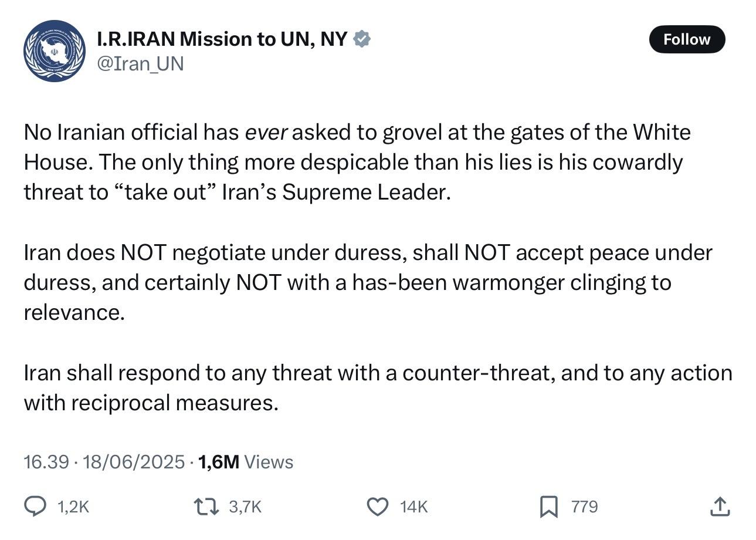
Task: Click the 14K likes count
Action: coord(413,507)
